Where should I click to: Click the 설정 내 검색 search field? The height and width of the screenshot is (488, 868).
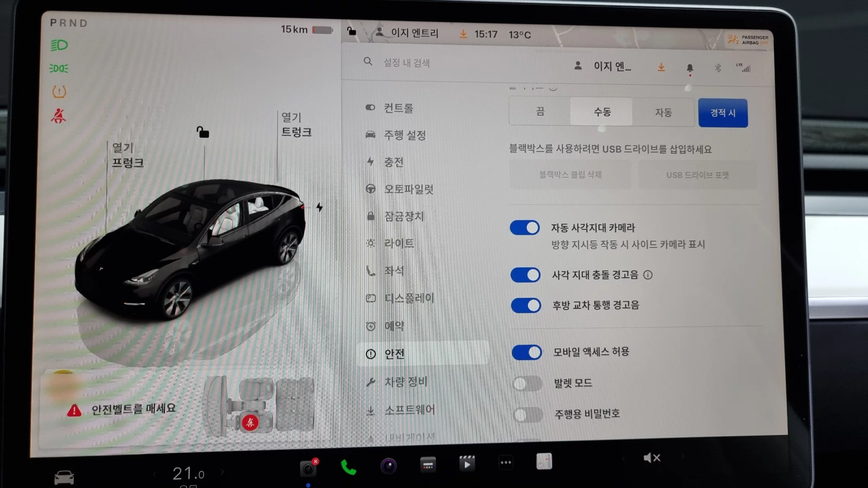[x=406, y=63]
